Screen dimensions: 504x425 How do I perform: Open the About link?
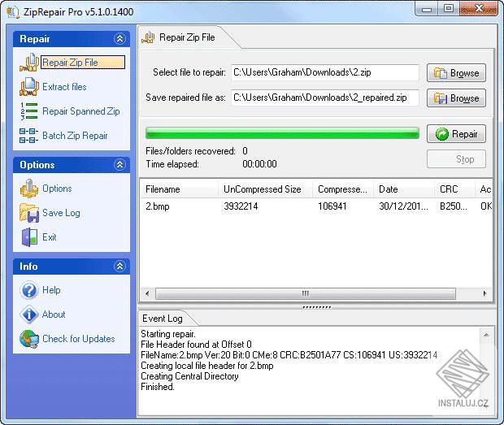pos(54,314)
